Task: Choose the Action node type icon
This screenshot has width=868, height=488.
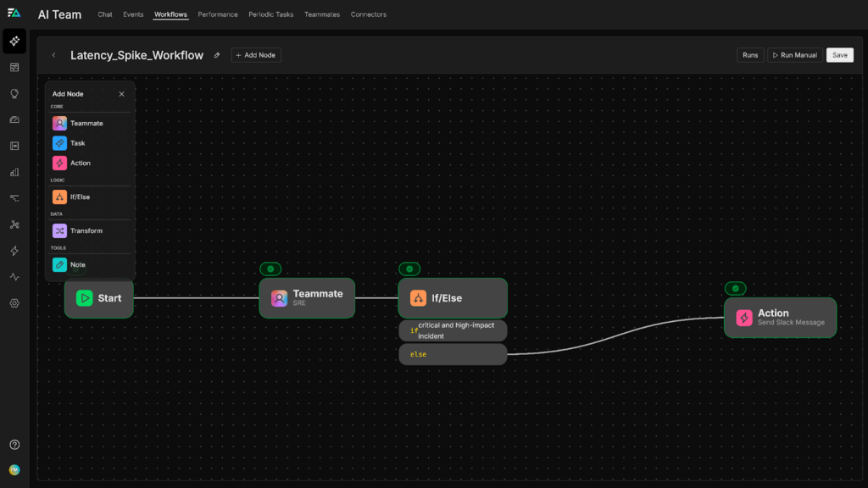Action: pos(59,164)
